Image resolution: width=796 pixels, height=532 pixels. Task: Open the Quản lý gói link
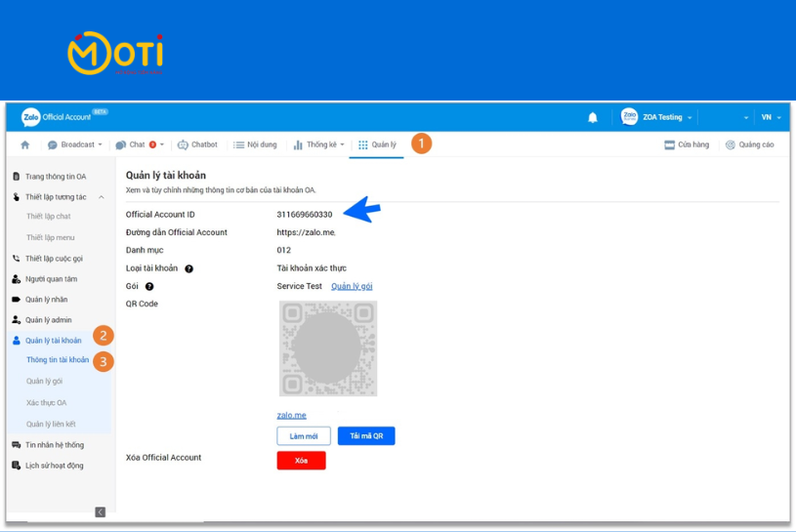pyautogui.click(x=352, y=286)
